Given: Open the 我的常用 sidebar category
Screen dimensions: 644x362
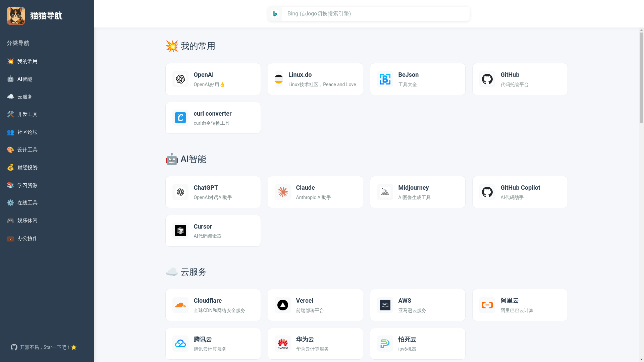Looking at the screenshot, I should point(47,61).
